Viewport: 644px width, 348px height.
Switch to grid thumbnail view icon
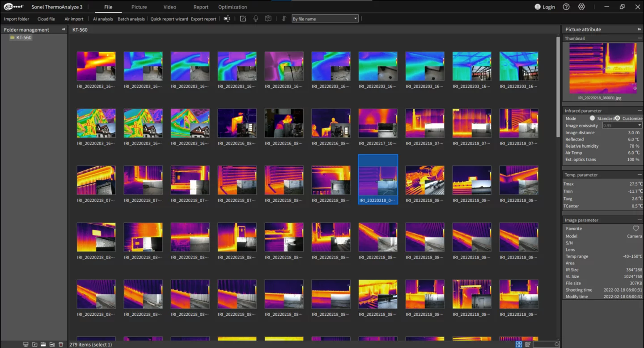(x=519, y=344)
